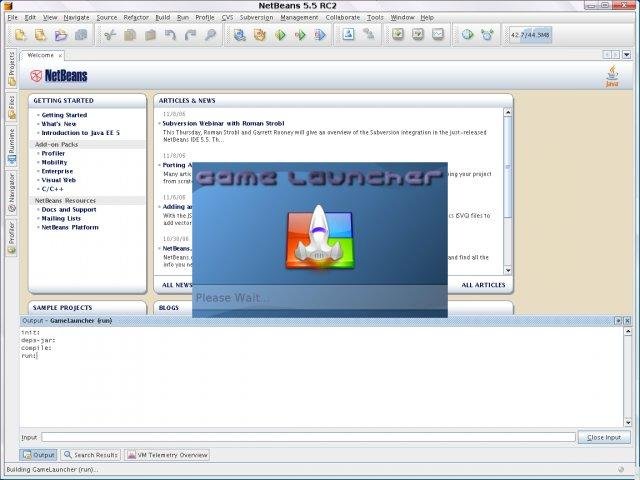Click the Paste clipboard icon
The height and width of the screenshot is (480, 640).
point(150,35)
